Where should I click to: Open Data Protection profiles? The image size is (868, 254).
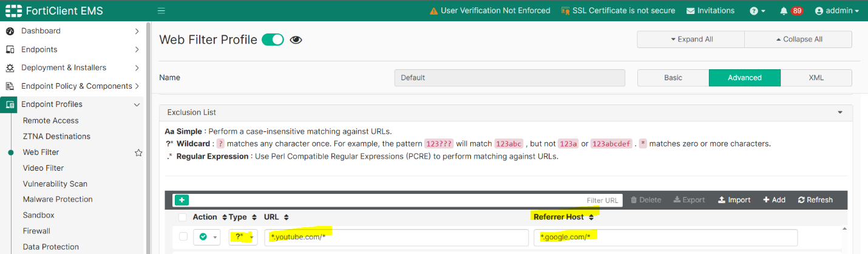point(51,247)
